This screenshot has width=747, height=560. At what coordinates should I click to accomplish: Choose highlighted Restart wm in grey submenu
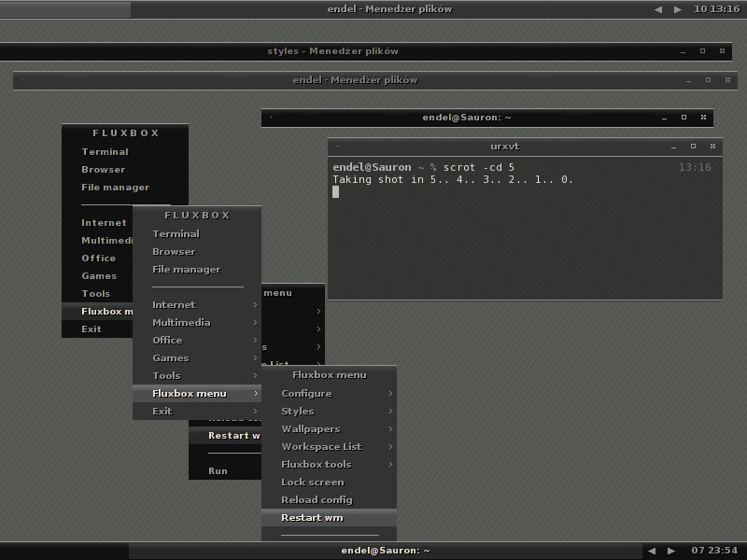[x=330, y=518]
